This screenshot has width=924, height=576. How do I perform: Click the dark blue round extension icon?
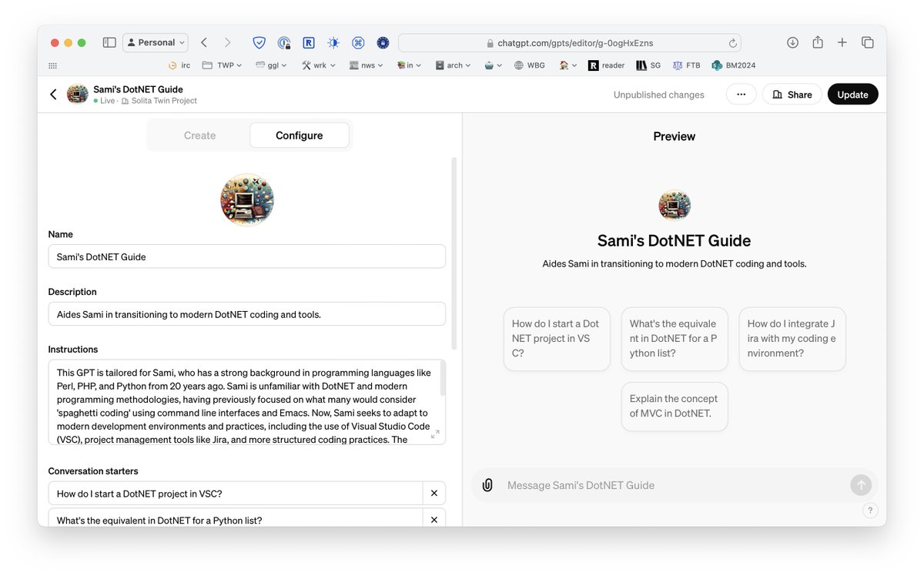tap(383, 43)
